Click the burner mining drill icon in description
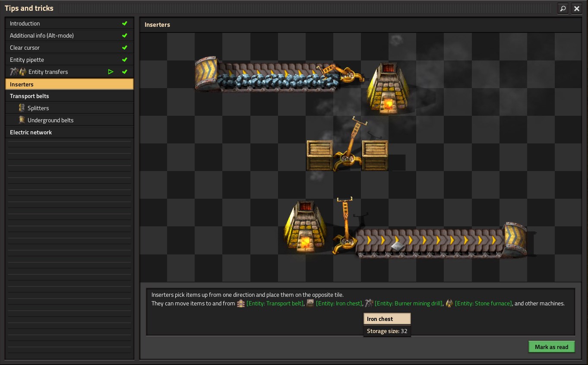Viewport: 588px width, 365px height. coord(369,303)
